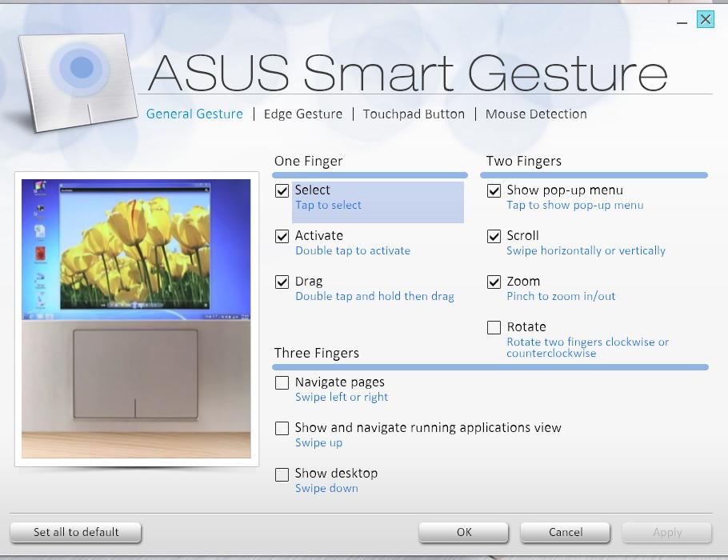The height and width of the screenshot is (560, 728).
Task: Click the 'Swipe down' description
Action: point(327,489)
